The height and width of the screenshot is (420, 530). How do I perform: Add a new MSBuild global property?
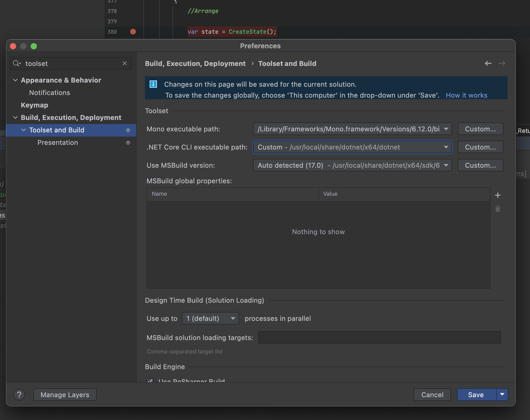(x=498, y=195)
